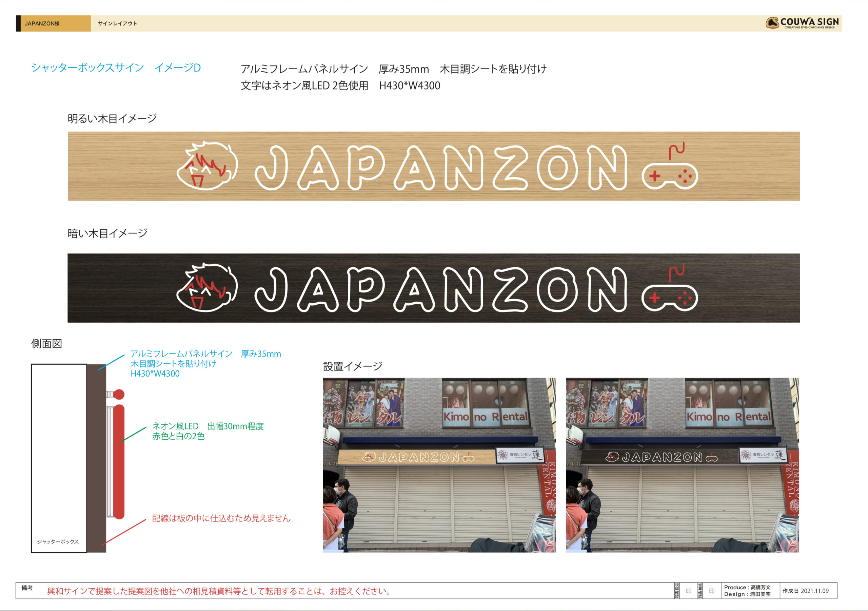Click the game controller on the light wood sign
This screenshot has height=611, width=868.
[670, 166]
